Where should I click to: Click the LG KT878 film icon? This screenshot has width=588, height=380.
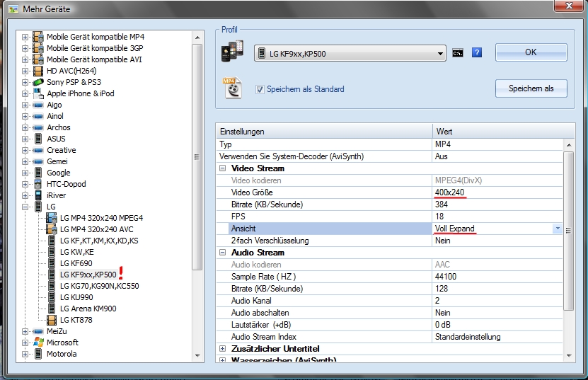(x=52, y=320)
